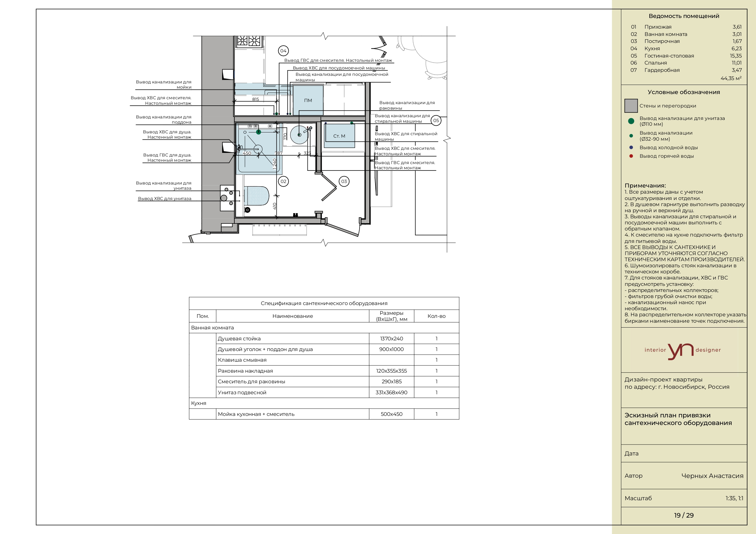Viewport: 756px width, 534px height.
Task: Click room list row '01 Прихожая'
Action: 686,27
